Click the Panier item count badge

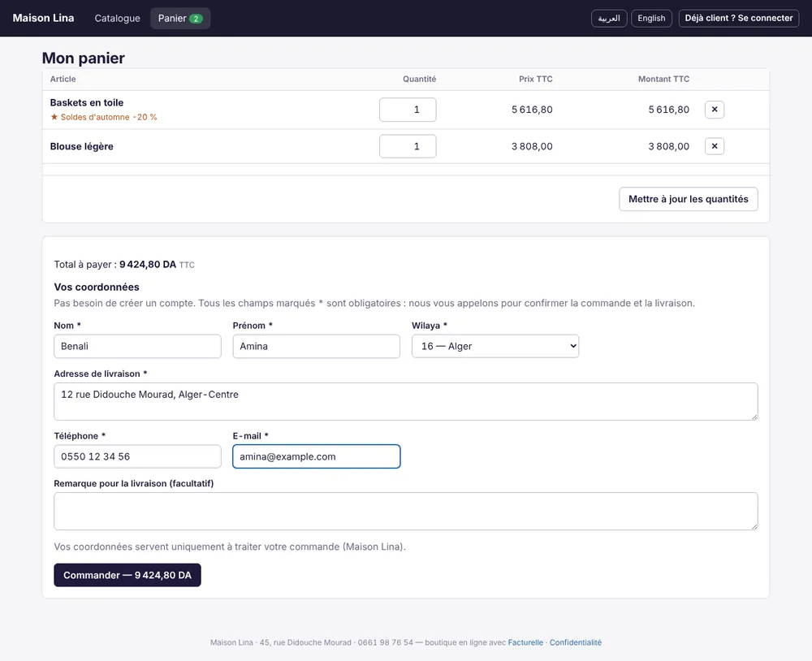click(196, 19)
